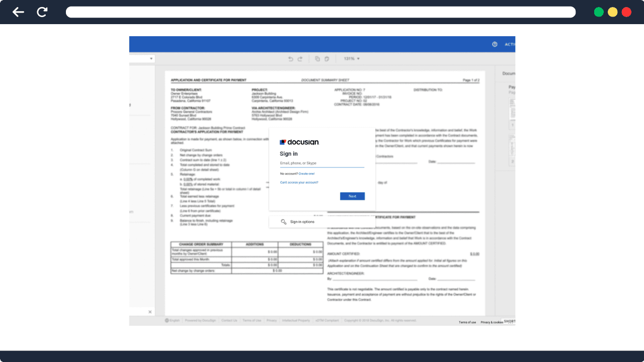Click the Docusign logo in sign-in dialog
The image size is (644, 362).
(299, 142)
